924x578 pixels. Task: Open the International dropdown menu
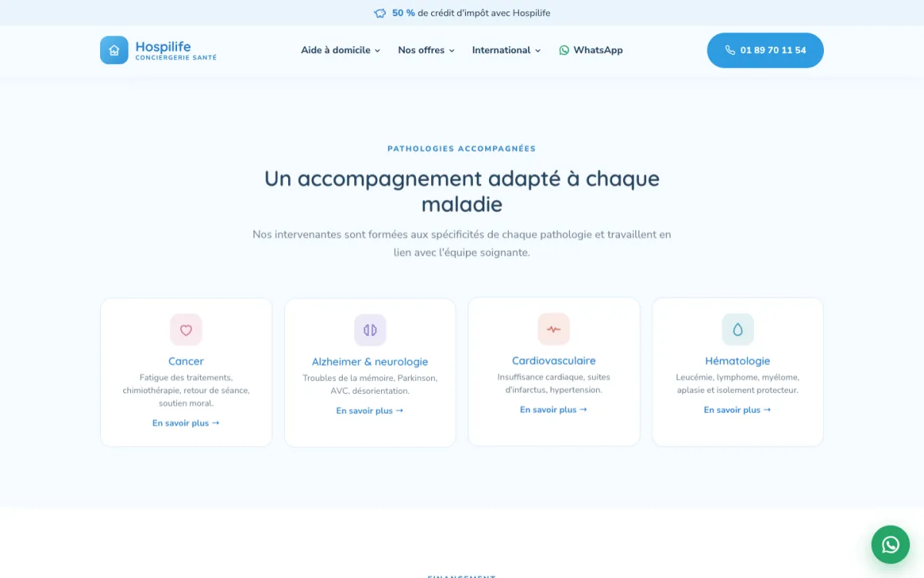coord(506,50)
